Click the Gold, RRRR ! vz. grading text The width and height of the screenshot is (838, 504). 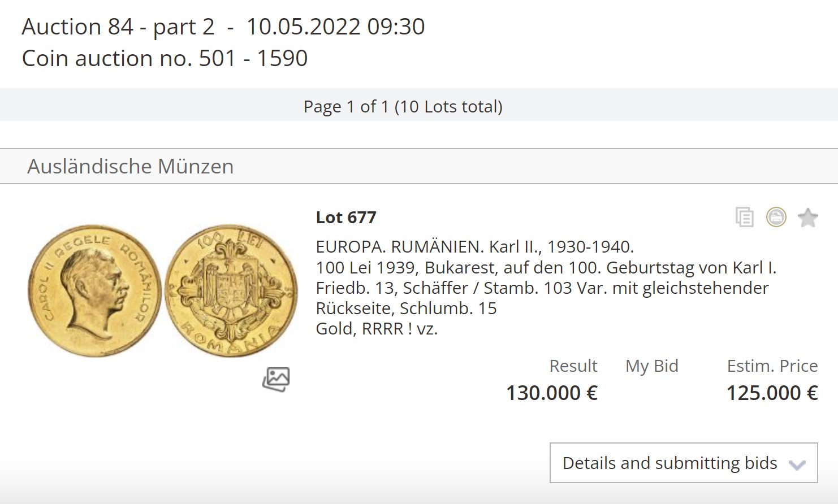pyautogui.click(x=377, y=328)
